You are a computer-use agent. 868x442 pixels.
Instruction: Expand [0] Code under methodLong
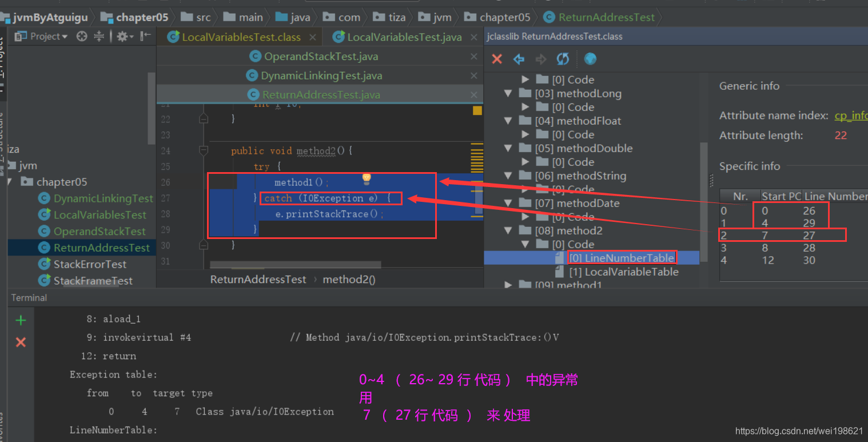click(x=525, y=107)
